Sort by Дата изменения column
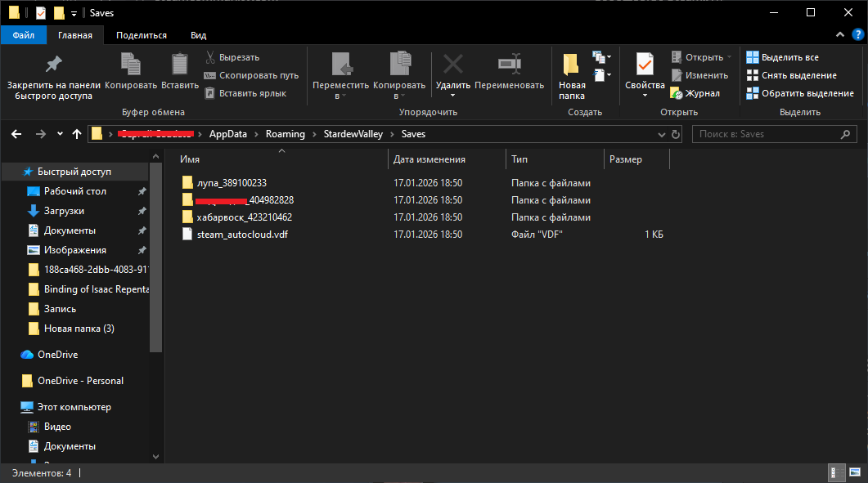 pyautogui.click(x=447, y=159)
